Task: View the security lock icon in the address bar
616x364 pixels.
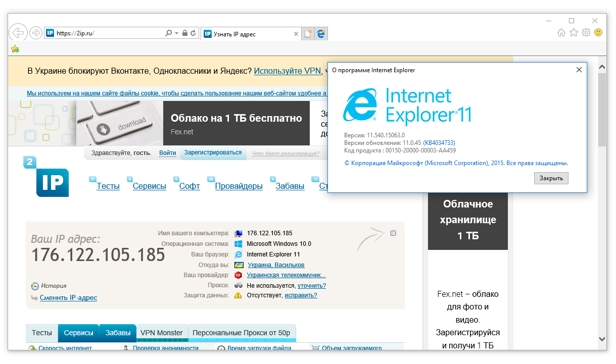Action: click(185, 33)
